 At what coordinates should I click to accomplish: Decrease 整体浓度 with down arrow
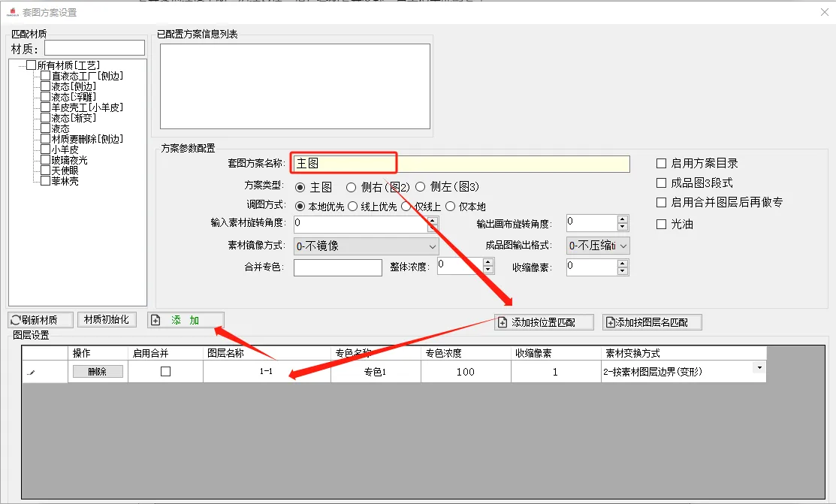(x=487, y=270)
